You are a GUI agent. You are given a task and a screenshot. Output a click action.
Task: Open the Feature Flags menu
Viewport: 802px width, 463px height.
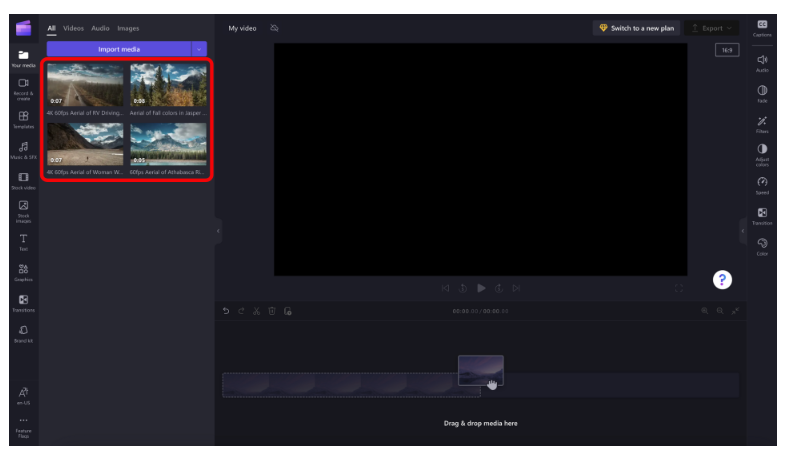point(24,428)
